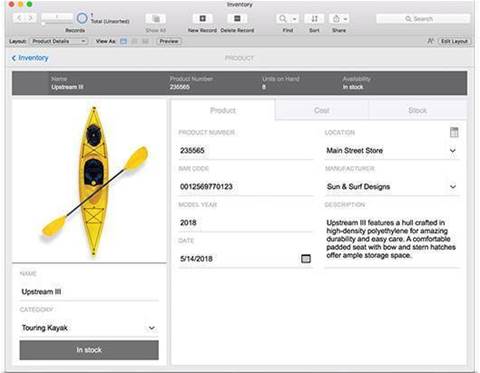Click the New Record icon

(202, 19)
